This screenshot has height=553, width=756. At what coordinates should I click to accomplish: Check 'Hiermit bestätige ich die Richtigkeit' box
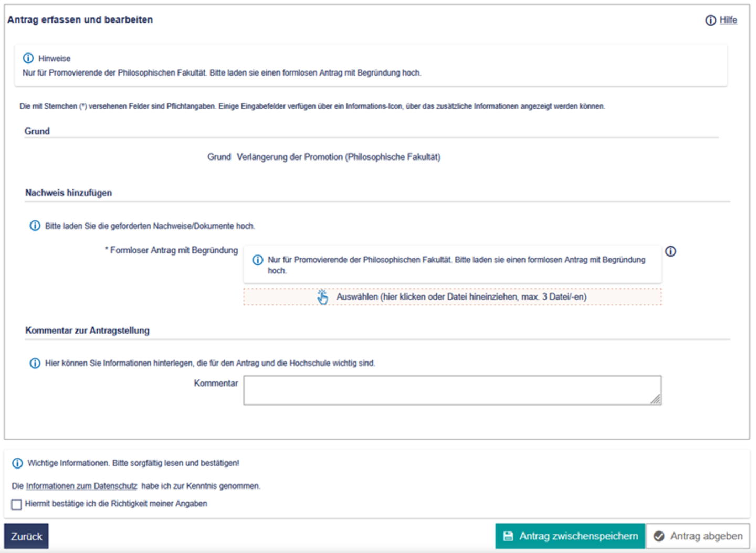(17, 504)
